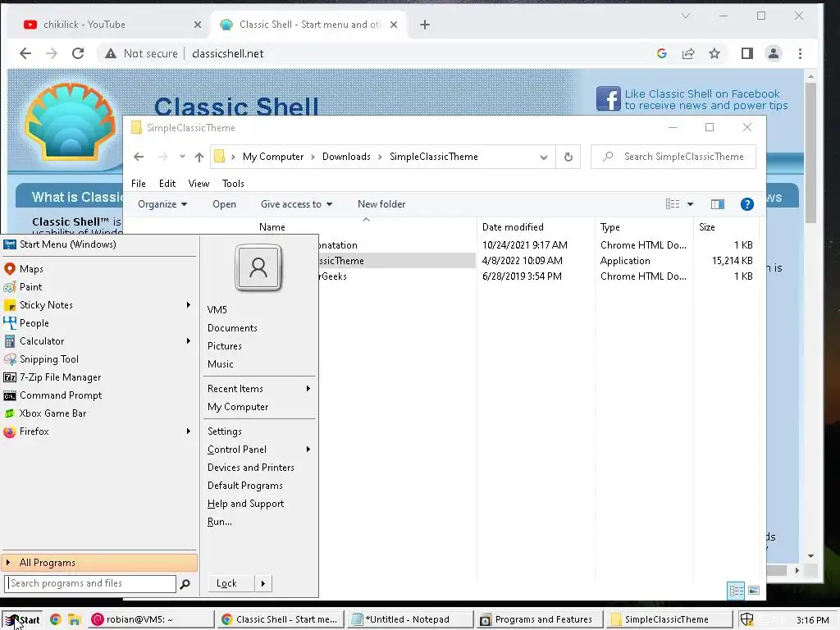840x630 pixels.
Task: Click the search magnifier in the Start menu
Action: (x=185, y=584)
